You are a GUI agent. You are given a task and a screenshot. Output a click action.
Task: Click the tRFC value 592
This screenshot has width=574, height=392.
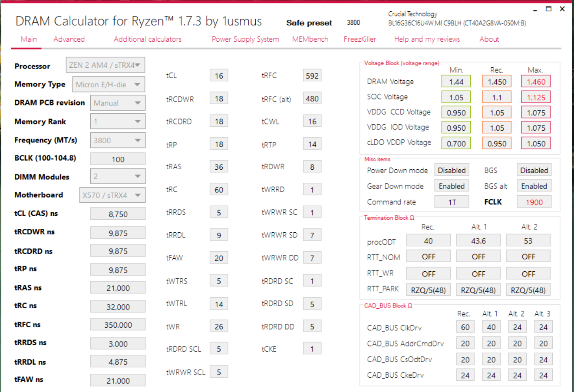(x=312, y=76)
